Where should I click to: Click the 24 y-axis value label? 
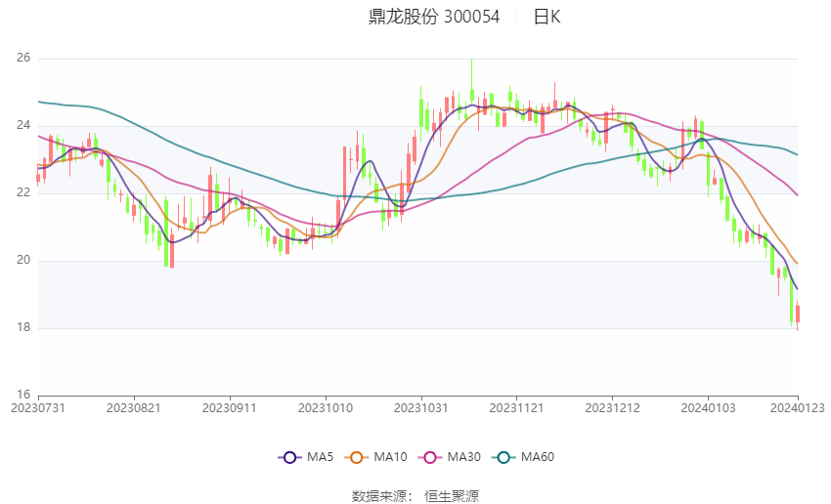point(23,125)
